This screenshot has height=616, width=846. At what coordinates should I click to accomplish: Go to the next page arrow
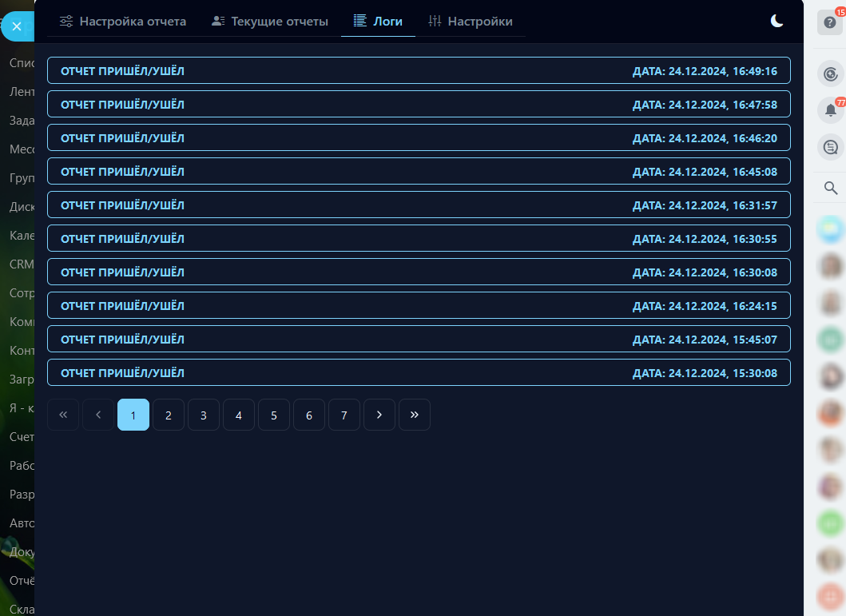click(x=379, y=415)
